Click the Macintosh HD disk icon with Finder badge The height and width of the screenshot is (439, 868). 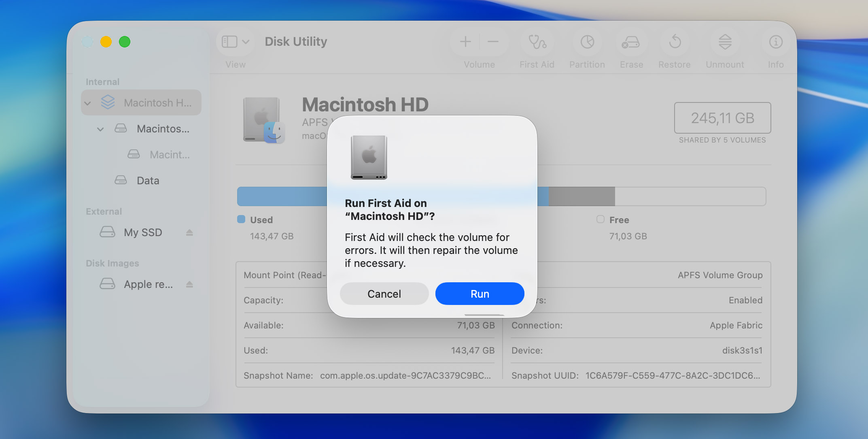tap(264, 120)
